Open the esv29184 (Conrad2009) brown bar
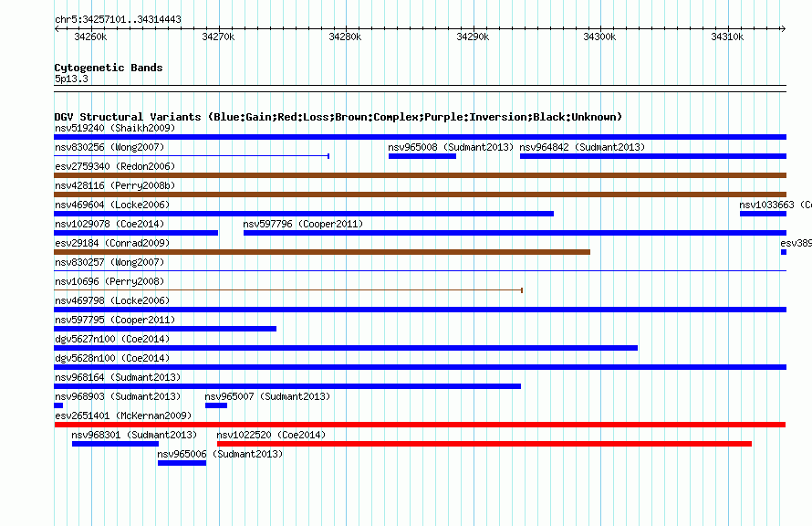812x526 pixels. click(322, 252)
